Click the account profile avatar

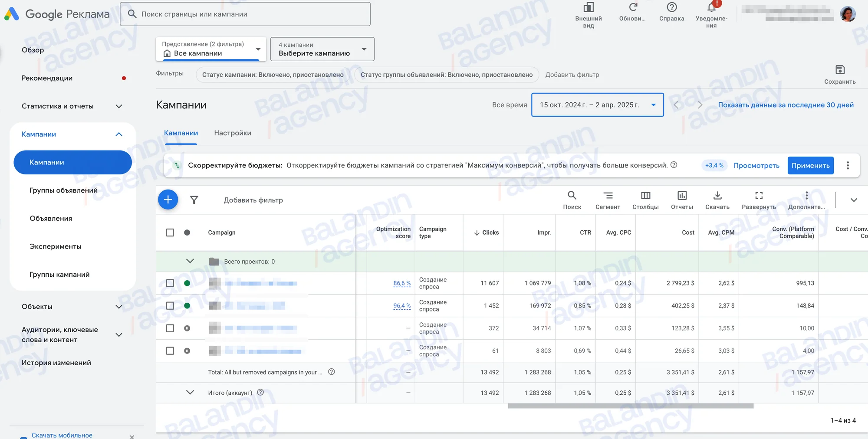(848, 14)
